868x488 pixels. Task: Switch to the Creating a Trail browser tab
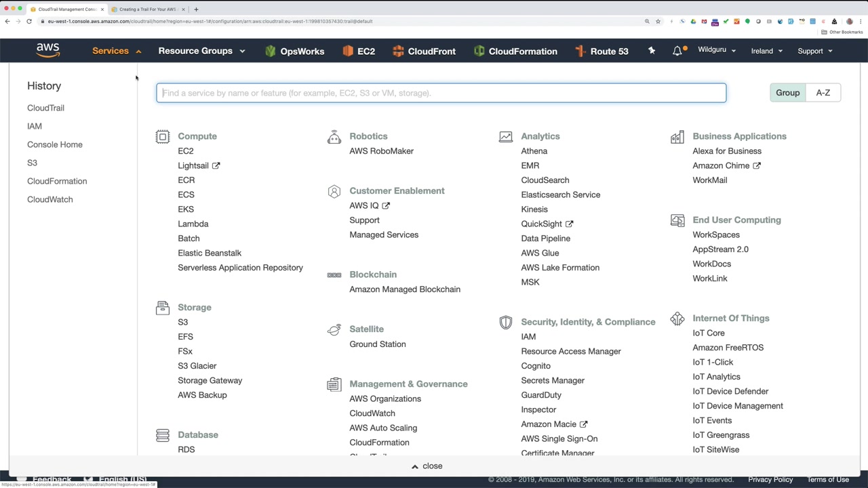click(147, 9)
